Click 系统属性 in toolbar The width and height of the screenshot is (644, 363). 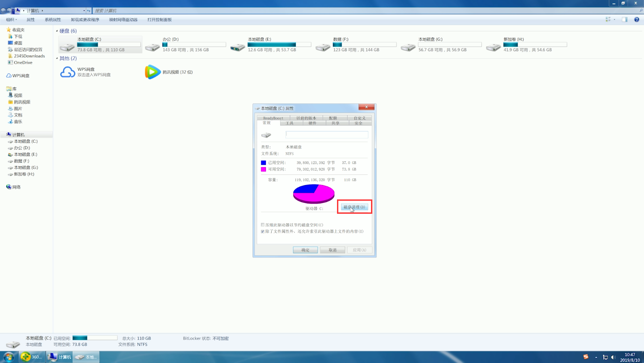pyautogui.click(x=53, y=20)
